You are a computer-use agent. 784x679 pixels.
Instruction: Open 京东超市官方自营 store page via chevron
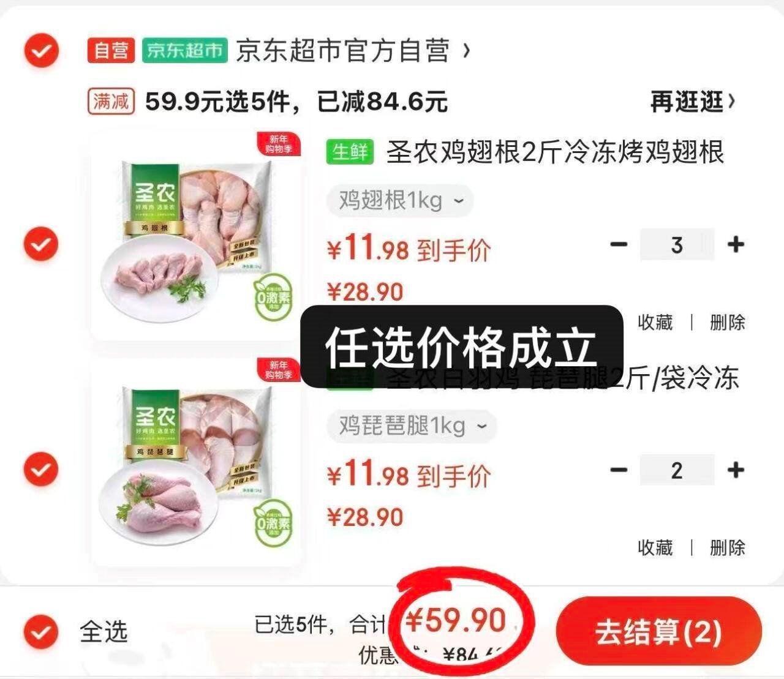(467, 50)
